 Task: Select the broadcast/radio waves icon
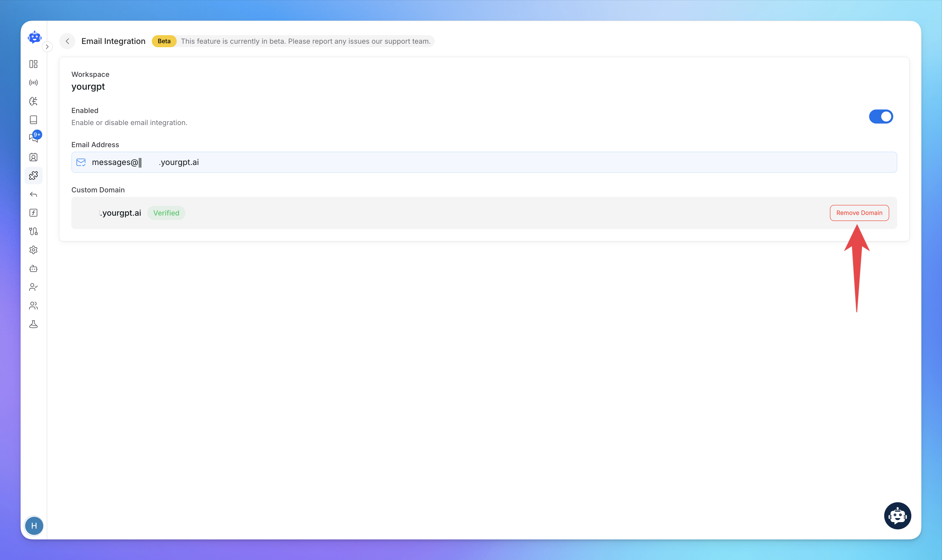[x=33, y=82]
